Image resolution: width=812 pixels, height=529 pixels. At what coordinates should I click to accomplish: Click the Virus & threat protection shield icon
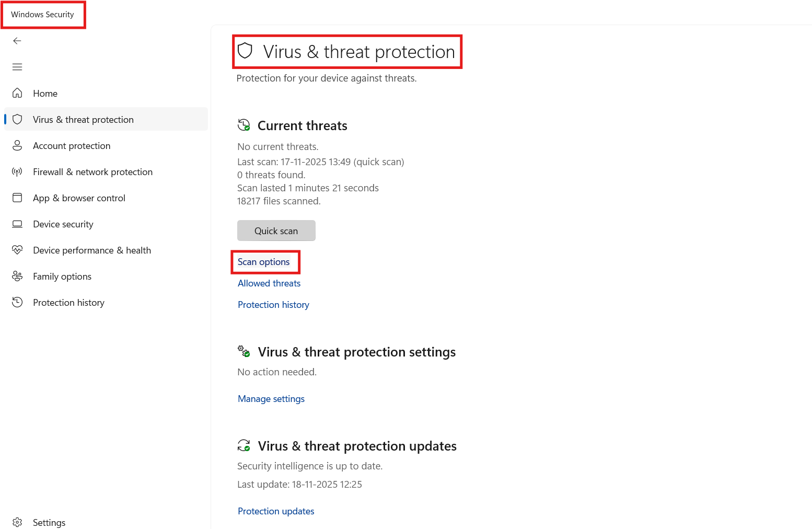pos(17,119)
